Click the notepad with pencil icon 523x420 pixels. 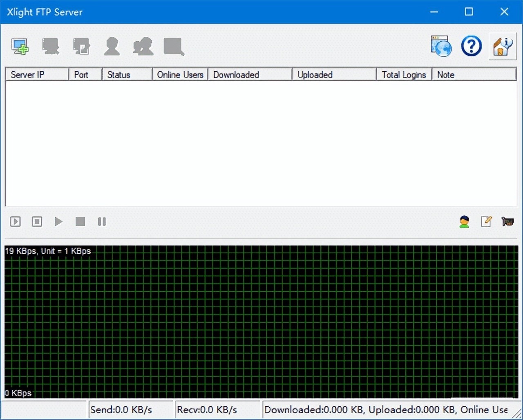click(x=486, y=221)
